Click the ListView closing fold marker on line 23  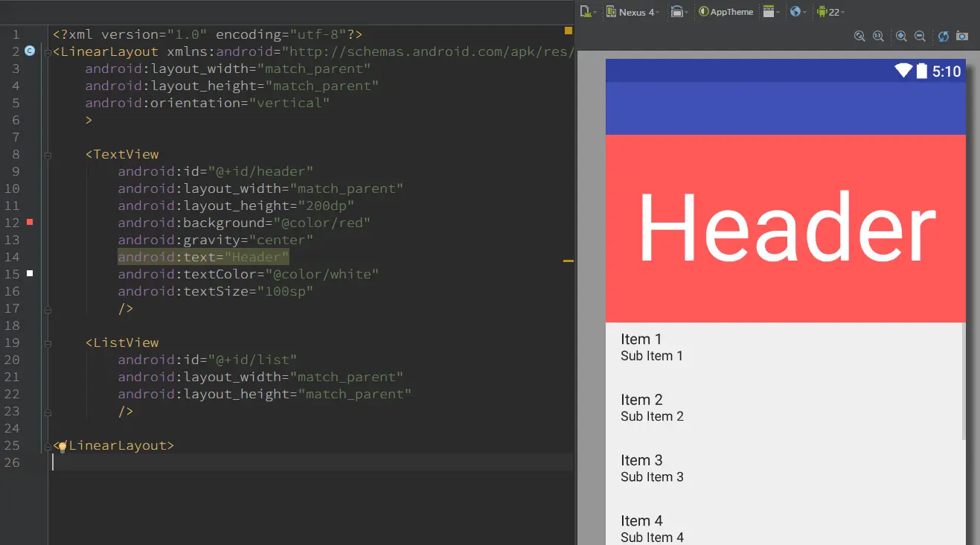48,411
